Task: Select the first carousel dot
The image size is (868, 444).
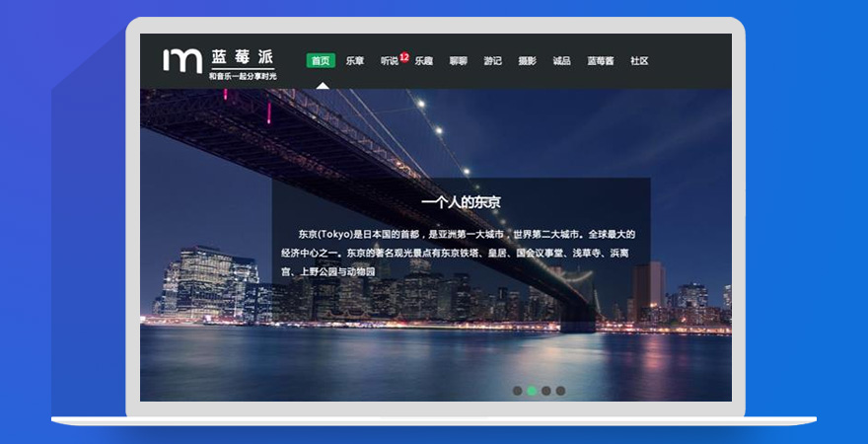Action: point(518,391)
